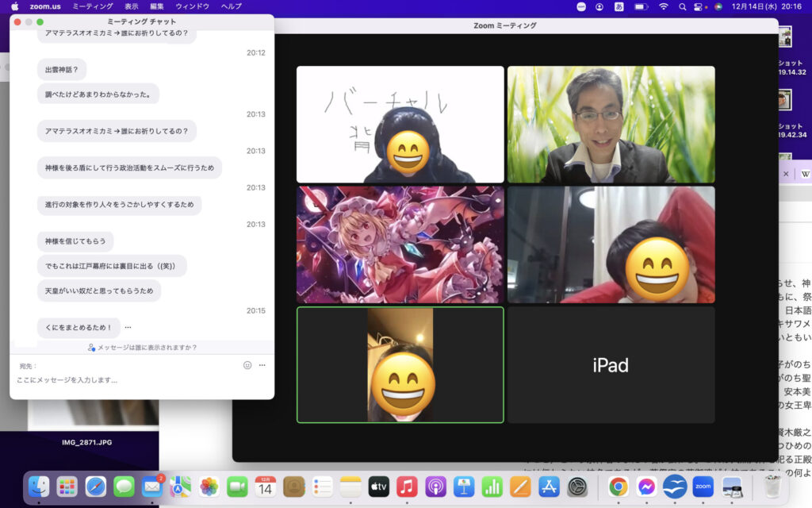Open the zoom.us application menu

45,6
